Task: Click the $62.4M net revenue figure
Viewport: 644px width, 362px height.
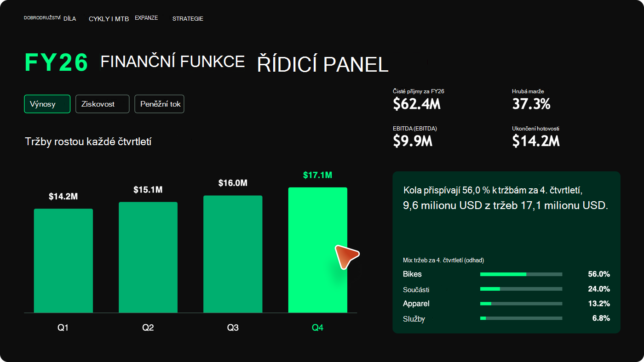Action: pyautogui.click(x=417, y=104)
